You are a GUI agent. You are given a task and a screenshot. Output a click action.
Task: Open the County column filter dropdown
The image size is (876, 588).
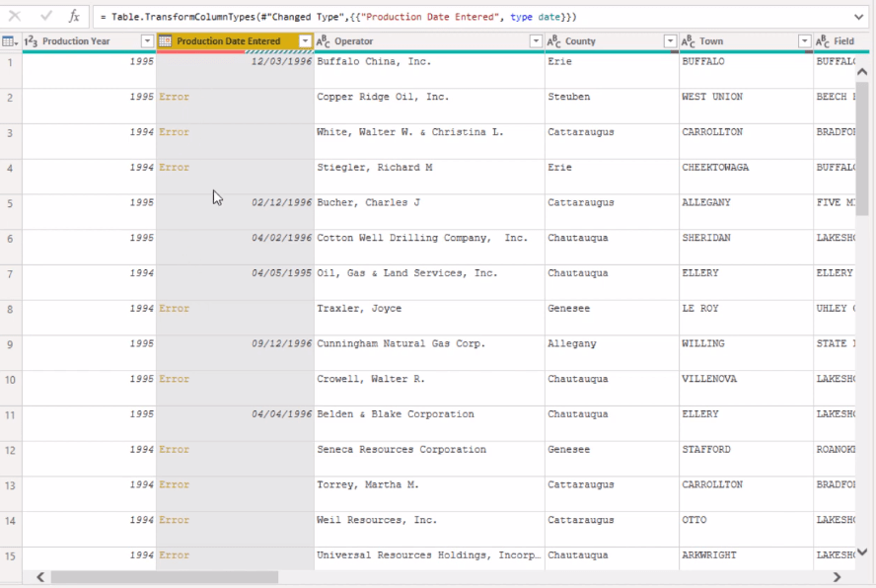670,41
